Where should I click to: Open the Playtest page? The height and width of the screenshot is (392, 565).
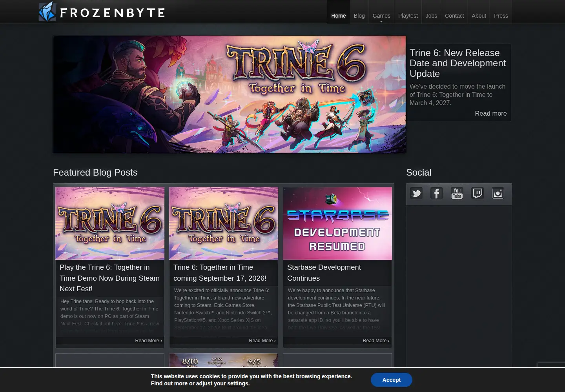[408, 16]
